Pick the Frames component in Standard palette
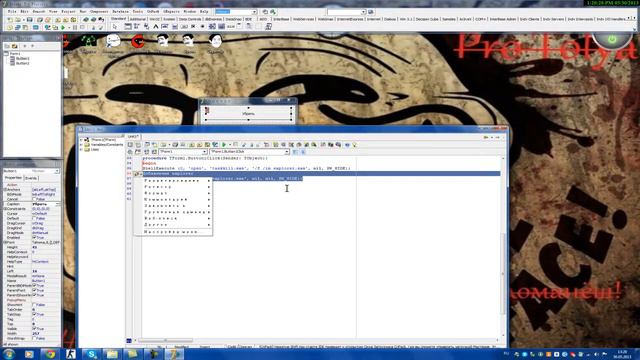640x360 pixels. (x=128, y=27)
